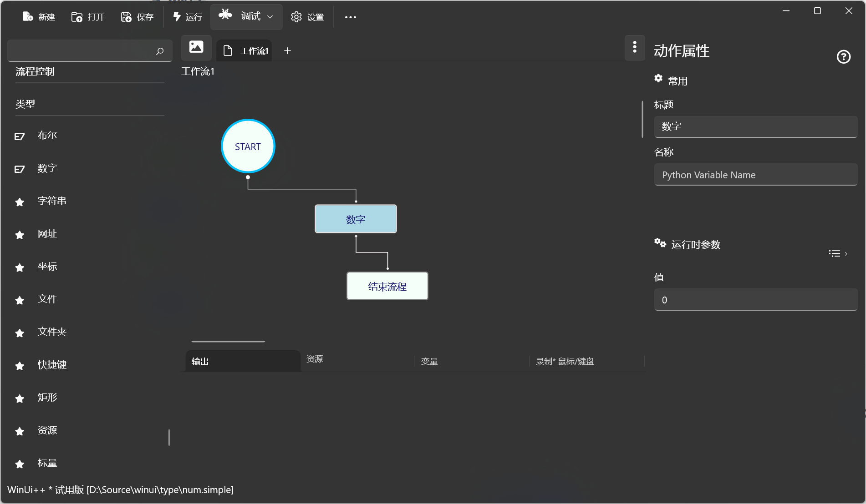Switch to the 资源 tab
The width and height of the screenshot is (866, 504).
pyautogui.click(x=315, y=359)
